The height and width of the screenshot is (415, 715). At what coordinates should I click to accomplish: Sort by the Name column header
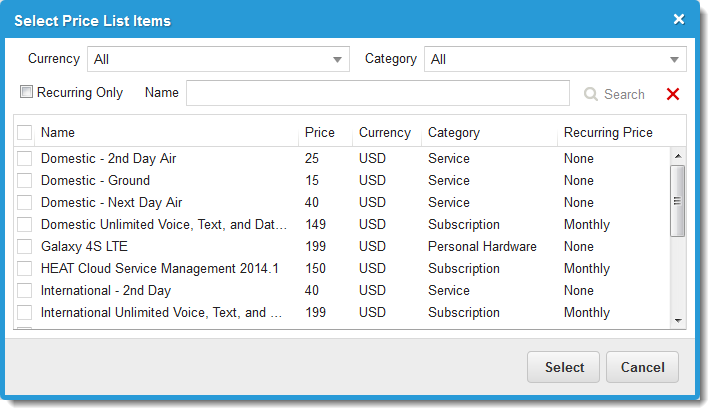tap(58, 132)
